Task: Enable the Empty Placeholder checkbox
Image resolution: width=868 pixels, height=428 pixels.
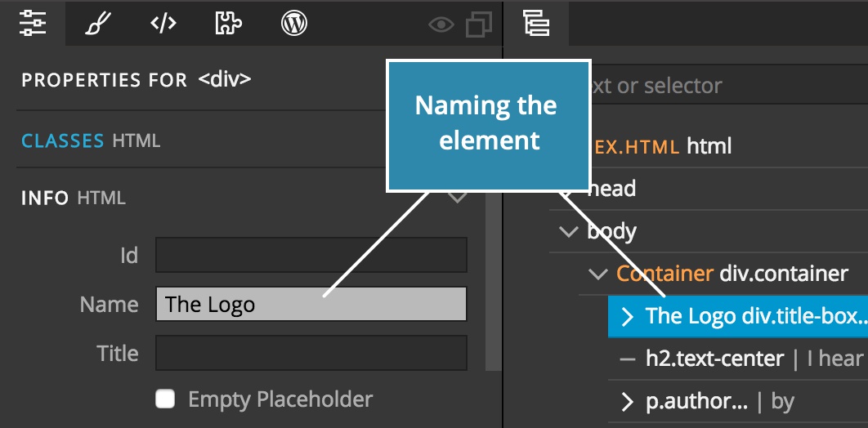Action: (165, 399)
